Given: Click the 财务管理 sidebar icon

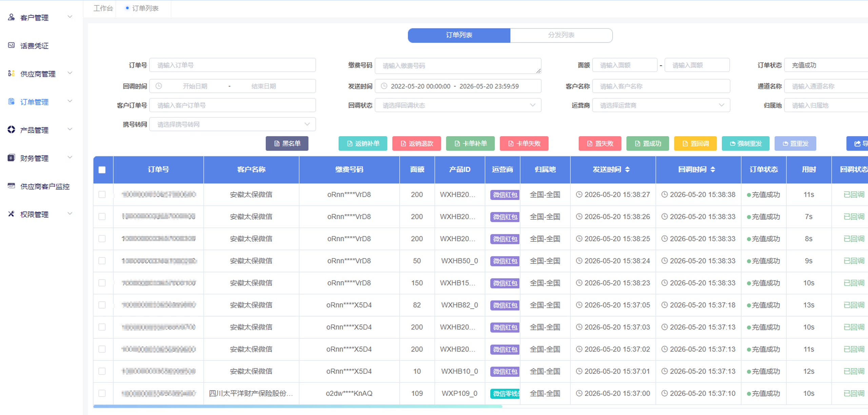Looking at the screenshot, I should click(x=11, y=158).
